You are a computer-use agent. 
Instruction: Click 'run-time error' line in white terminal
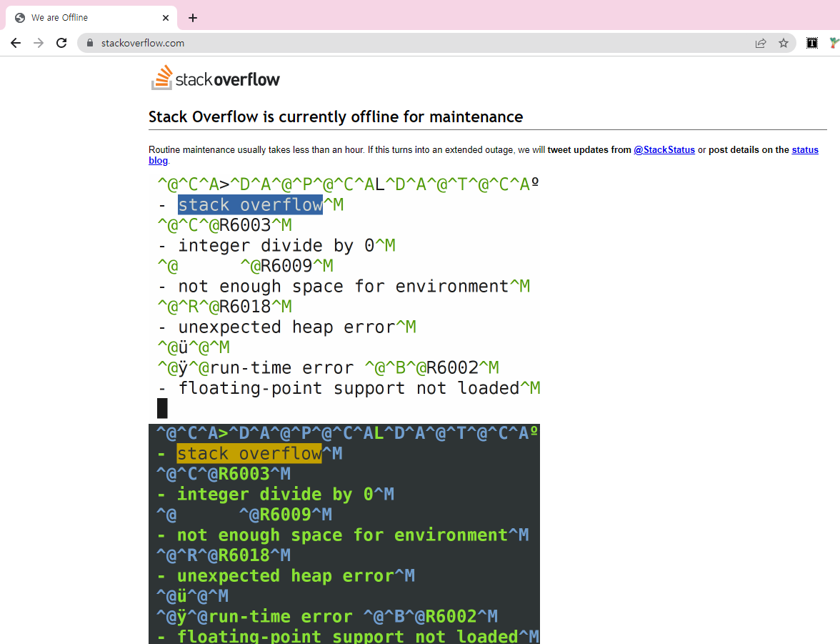[x=329, y=368]
